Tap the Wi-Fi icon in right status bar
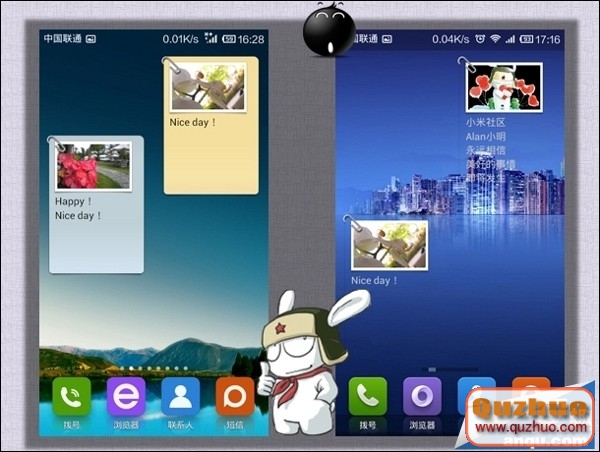This screenshot has width=600, height=452. click(495, 39)
